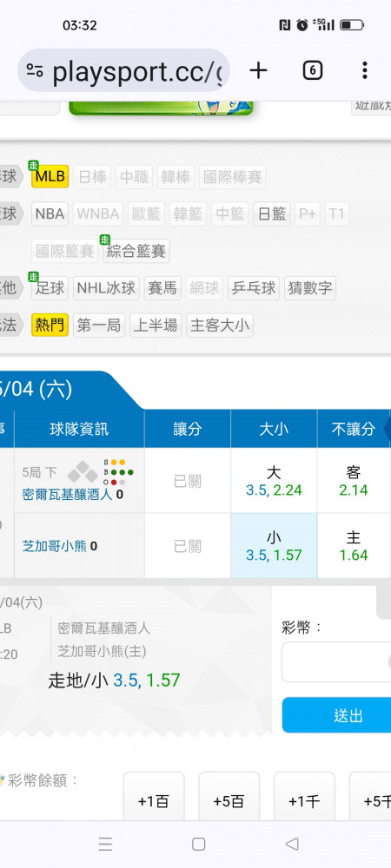
Task: Click the 已關 cell for 芝加哥小熊
Action: coord(187,546)
